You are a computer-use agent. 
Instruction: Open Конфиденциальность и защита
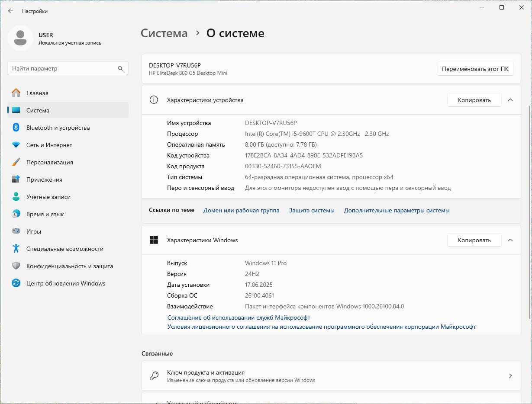click(68, 266)
